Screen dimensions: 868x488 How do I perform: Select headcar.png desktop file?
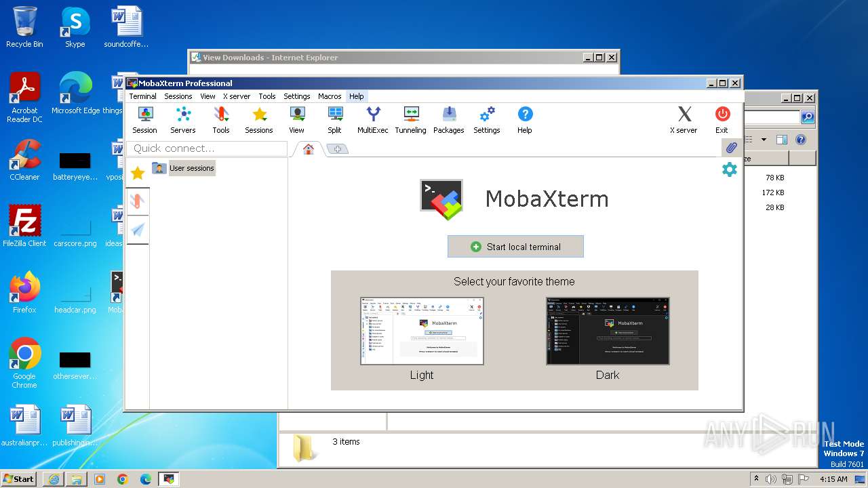point(75,297)
